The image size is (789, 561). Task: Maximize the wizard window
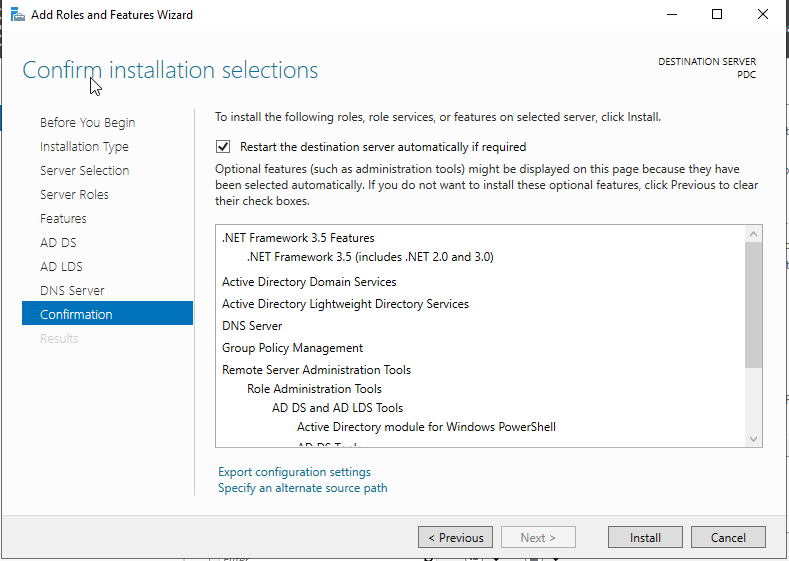pyautogui.click(x=717, y=15)
